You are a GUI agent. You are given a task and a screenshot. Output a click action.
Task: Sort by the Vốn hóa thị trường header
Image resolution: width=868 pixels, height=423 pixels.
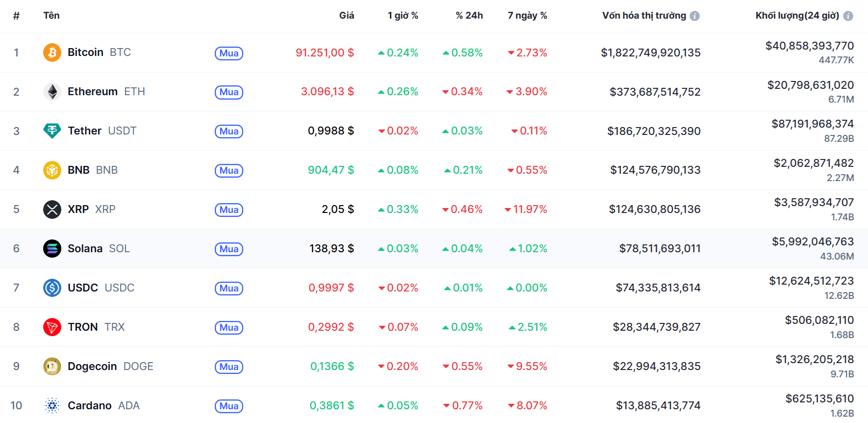(x=644, y=16)
